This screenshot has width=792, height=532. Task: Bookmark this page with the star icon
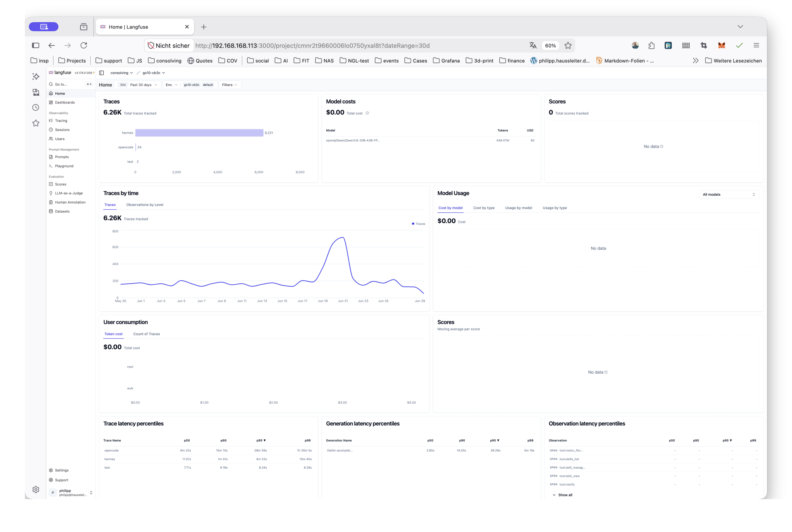[568, 45]
